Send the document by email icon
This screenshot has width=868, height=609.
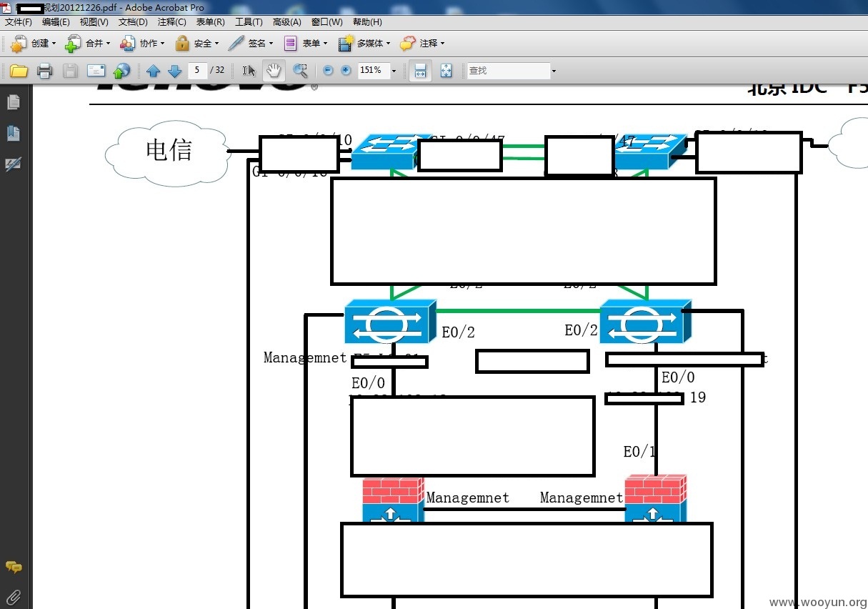coord(96,71)
